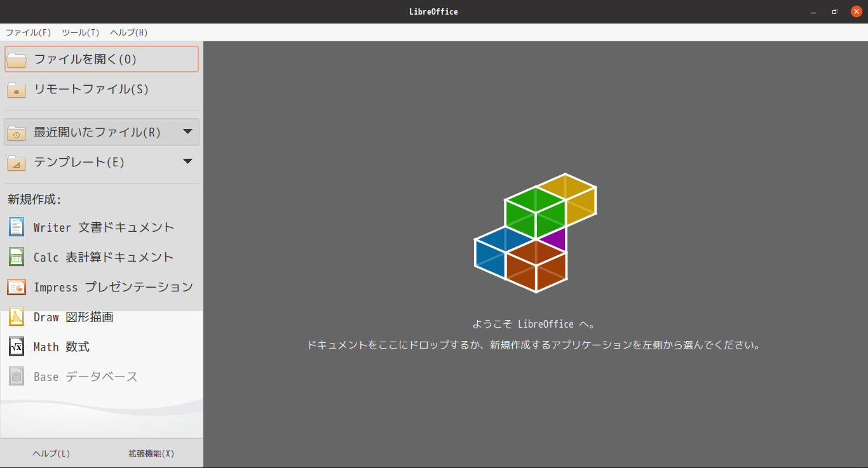This screenshot has width=868, height=468.
Task: Close the LibreOffice window
Action: (857, 11)
